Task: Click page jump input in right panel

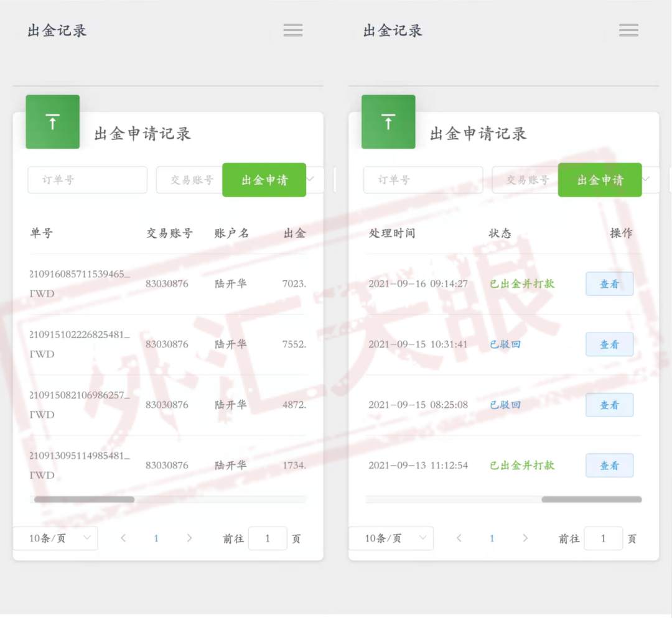Action: (x=604, y=538)
